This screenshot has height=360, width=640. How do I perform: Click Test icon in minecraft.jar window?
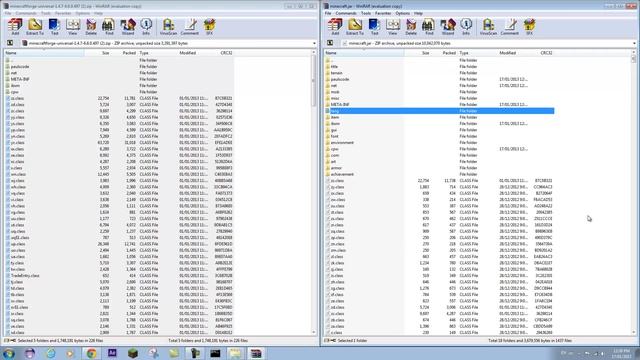(x=374, y=27)
